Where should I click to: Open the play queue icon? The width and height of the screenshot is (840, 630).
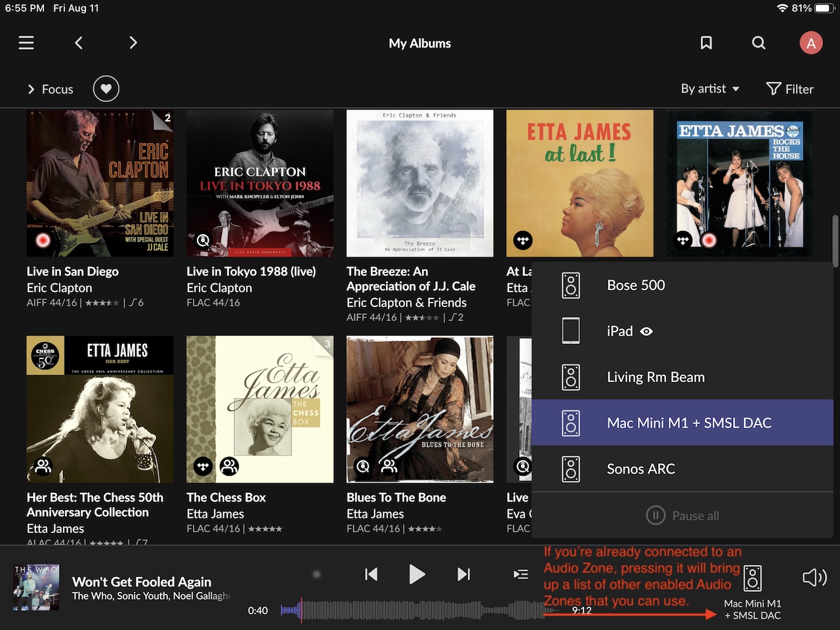[x=520, y=575]
